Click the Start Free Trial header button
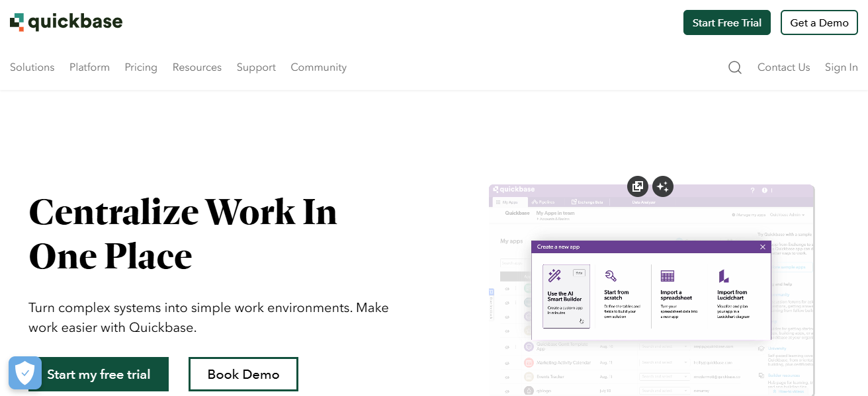868x396 pixels. tap(727, 22)
